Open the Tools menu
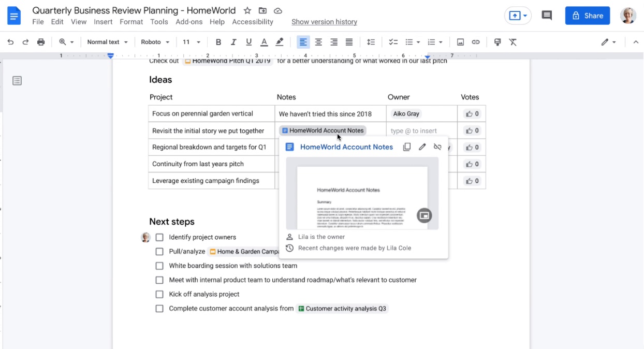The width and height of the screenshot is (644, 349). (x=159, y=22)
